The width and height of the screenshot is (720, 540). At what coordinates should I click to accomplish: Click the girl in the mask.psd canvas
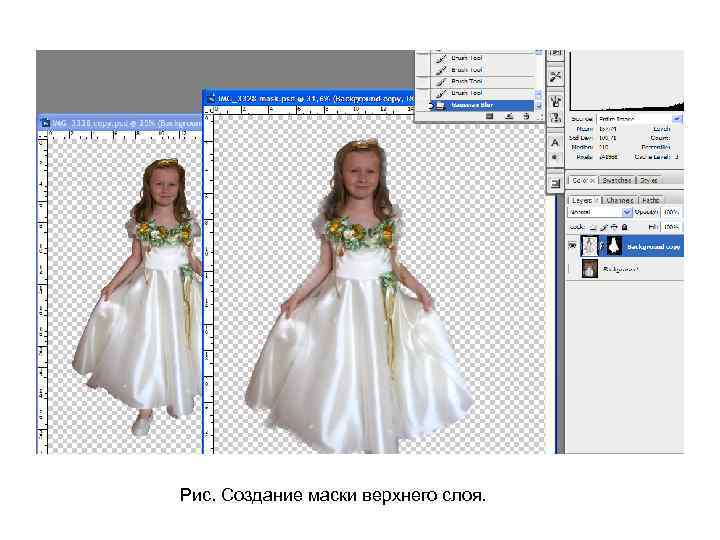[361, 296]
